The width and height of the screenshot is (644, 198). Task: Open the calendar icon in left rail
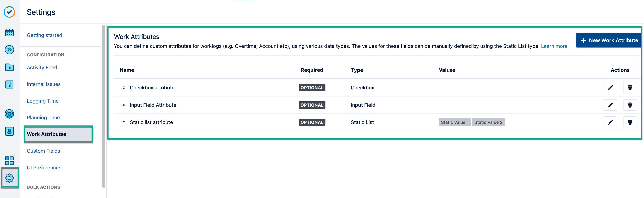[x=9, y=32]
